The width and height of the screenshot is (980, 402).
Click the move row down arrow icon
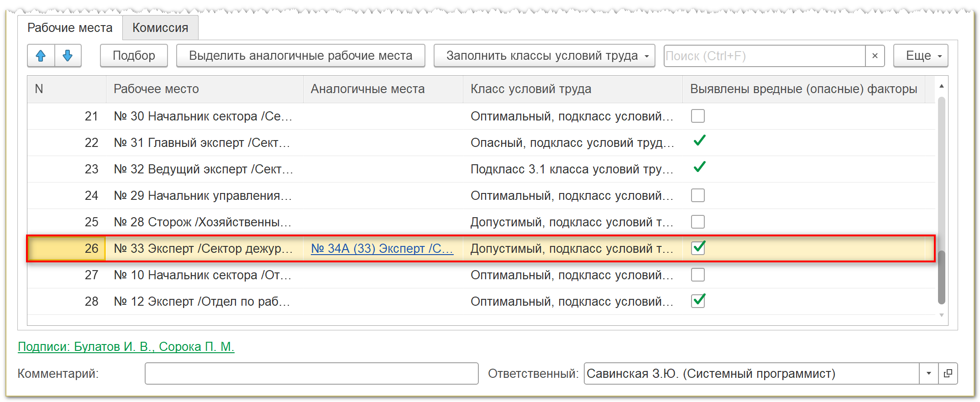coord(68,56)
